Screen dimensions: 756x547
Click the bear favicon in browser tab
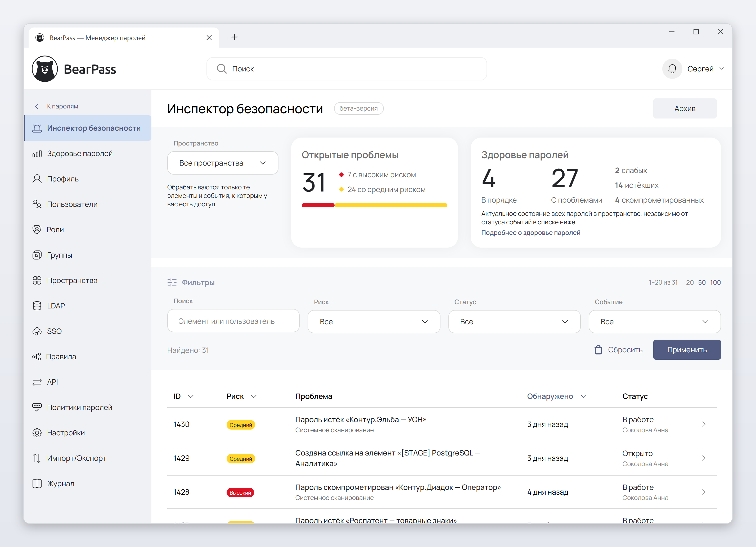click(x=40, y=38)
